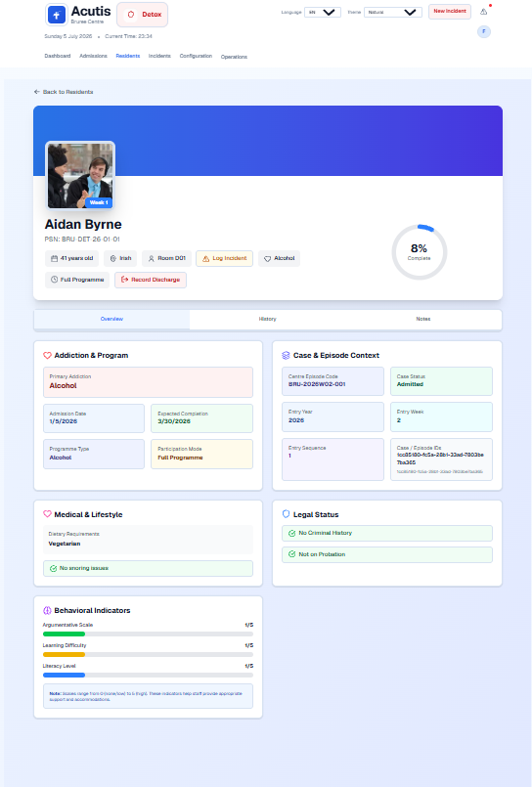532x787 pixels.
Task: Click the Log Incident button
Action: pos(224,258)
